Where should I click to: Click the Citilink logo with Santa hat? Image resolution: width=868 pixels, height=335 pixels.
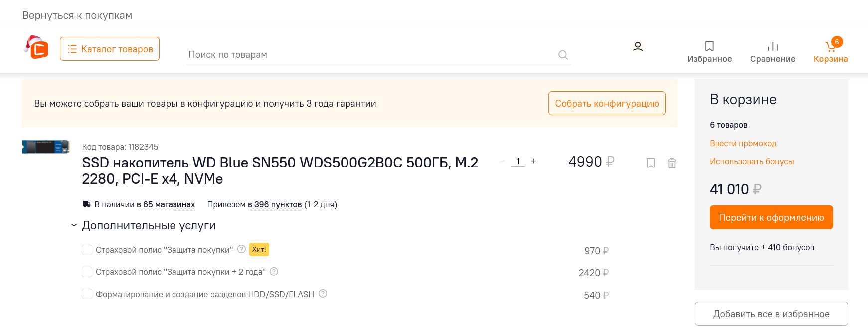(x=36, y=48)
